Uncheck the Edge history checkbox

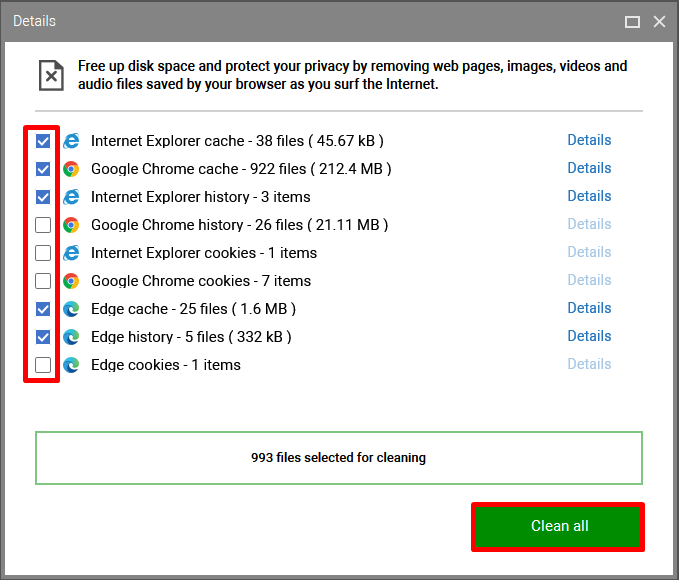coord(43,337)
